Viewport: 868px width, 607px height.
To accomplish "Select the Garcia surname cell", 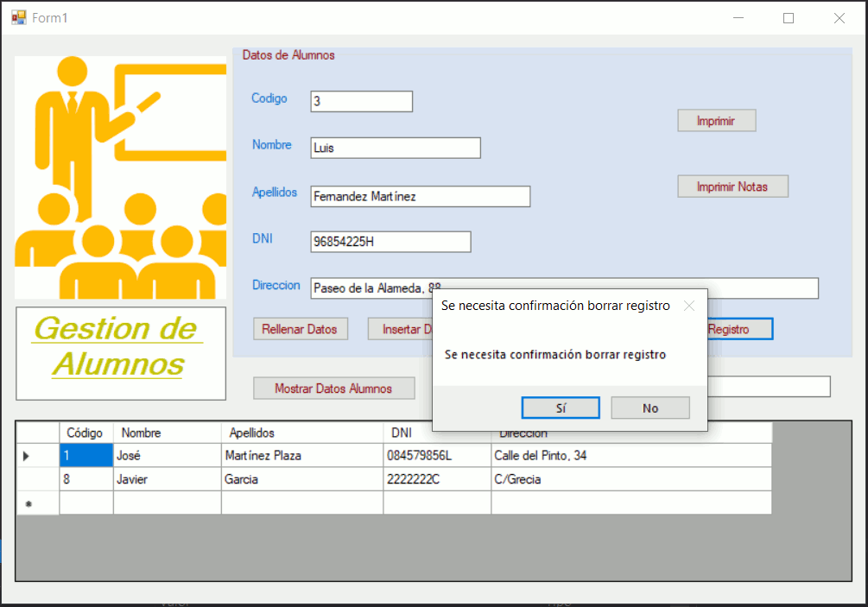I will [302, 479].
